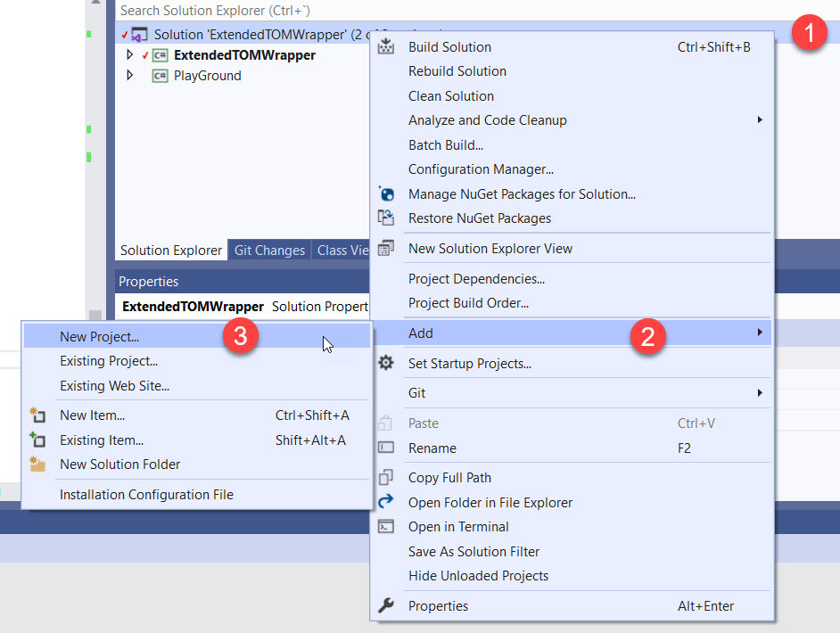840x633 pixels.
Task: Click the Open in Terminal icon
Action: coord(386,527)
